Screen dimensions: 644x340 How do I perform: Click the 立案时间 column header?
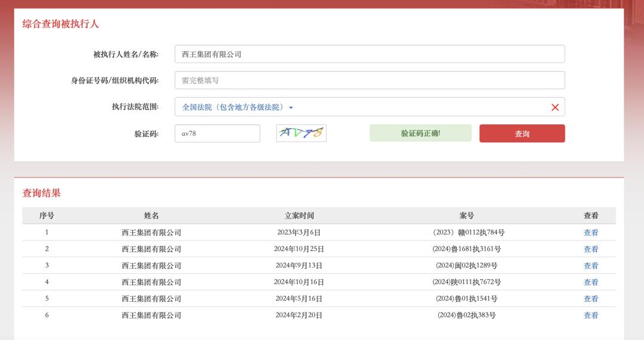tap(299, 216)
